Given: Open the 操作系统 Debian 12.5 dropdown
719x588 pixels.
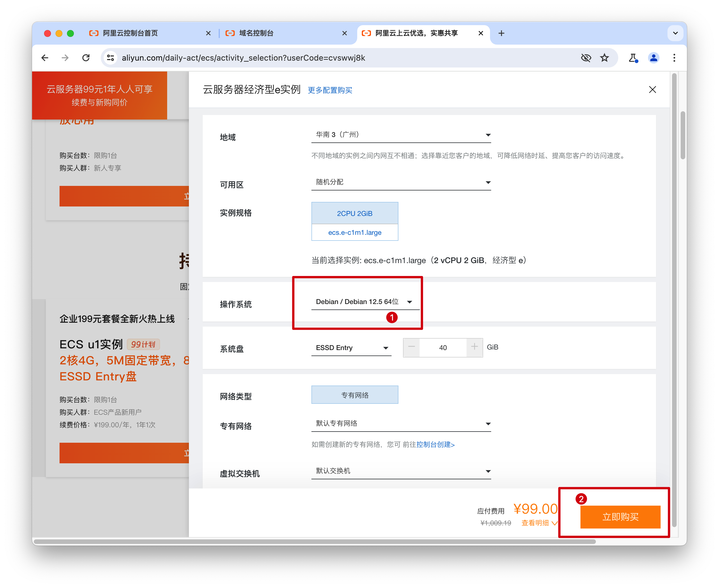Looking at the screenshot, I should pyautogui.click(x=365, y=301).
